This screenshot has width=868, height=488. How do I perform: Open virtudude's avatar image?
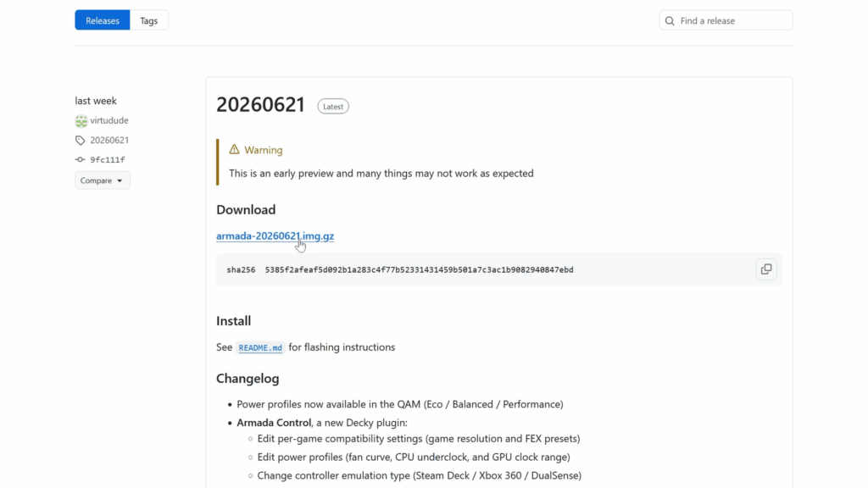81,120
